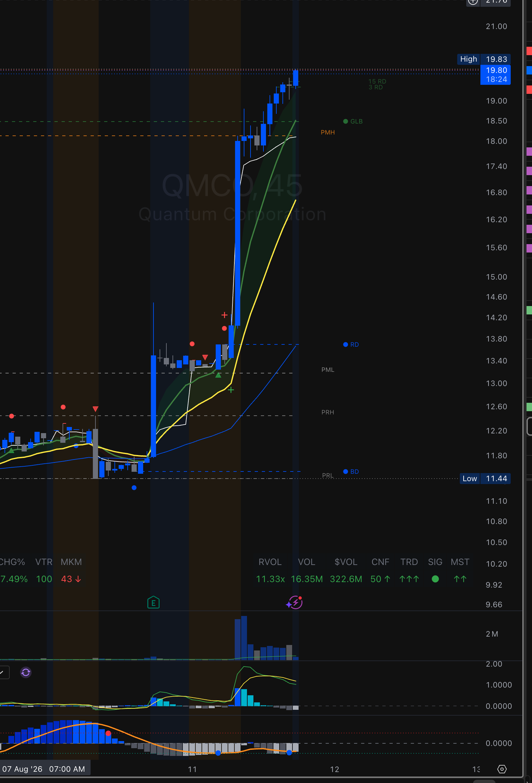The height and width of the screenshot is (783, 532).
Task: Click blue dot next to RD label
Action: click(x=345, y=344)
